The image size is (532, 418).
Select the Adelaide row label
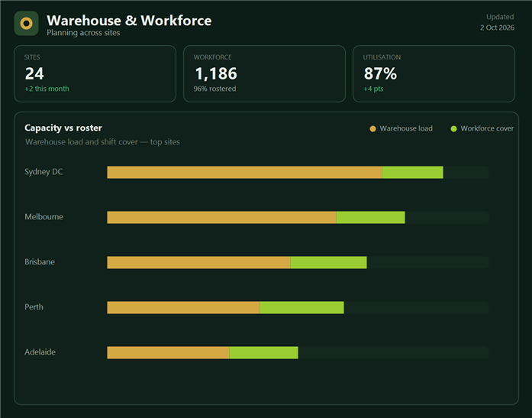pos(40,352)
